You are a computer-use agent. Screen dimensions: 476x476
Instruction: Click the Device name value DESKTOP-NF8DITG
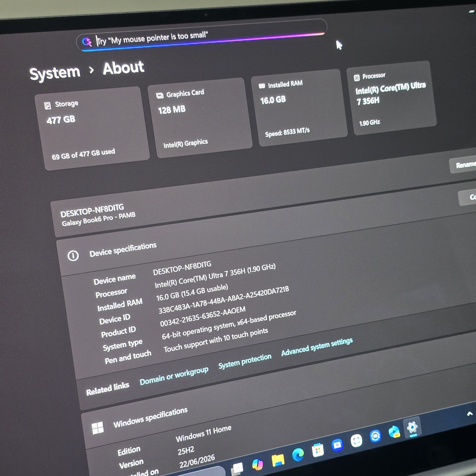[x=182, y=268]
